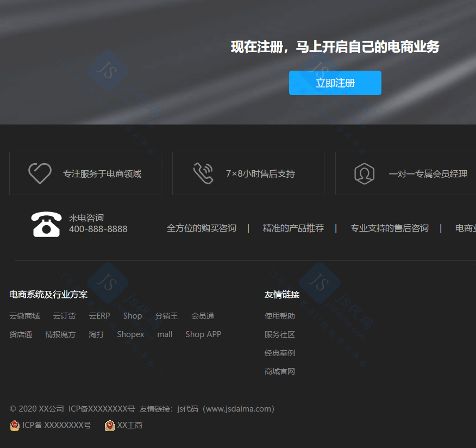The image size is (476, 448).
Task: Click the person icon beside 一对一专属会员经理
Action: (365, 173)
